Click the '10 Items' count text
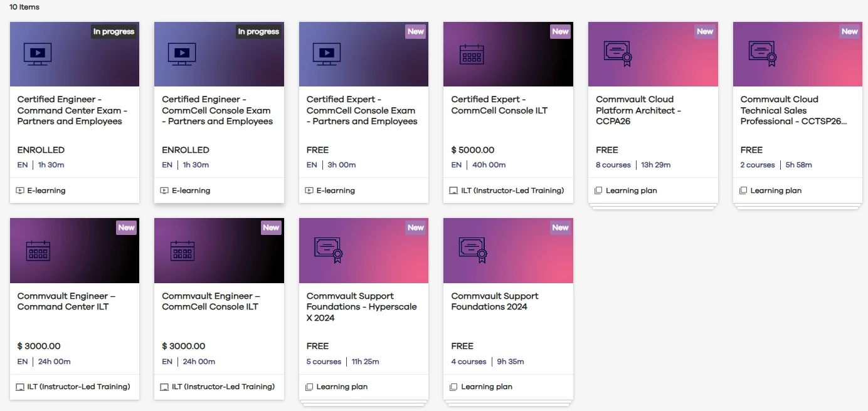Screen dimensions: 868x411 click(24, 8)
